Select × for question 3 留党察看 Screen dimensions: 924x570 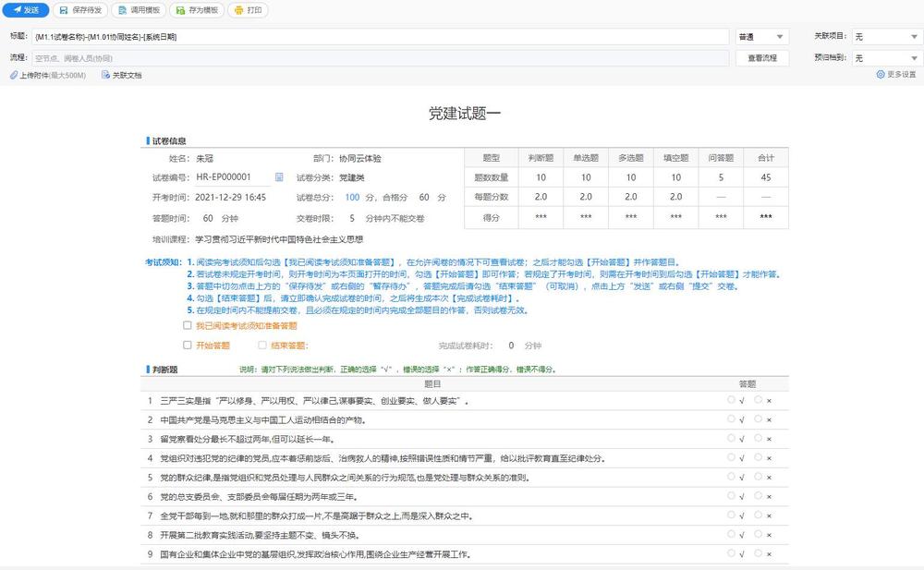(758, 438)
